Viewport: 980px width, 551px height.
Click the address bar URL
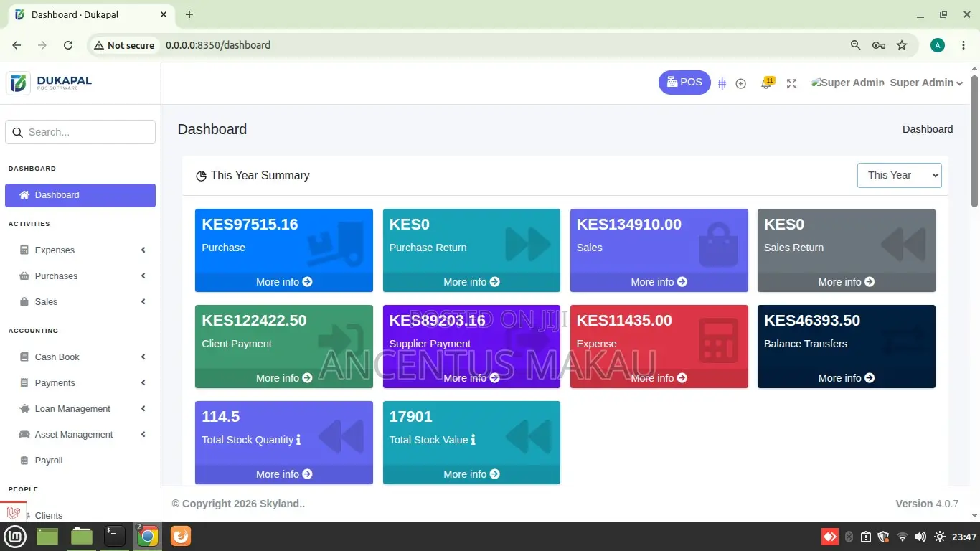pyautogui.click(x=218, y=45)
